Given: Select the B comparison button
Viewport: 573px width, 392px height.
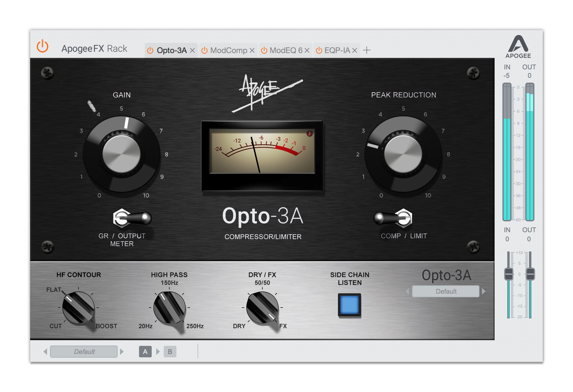Looking at the screenshot, I should coord(170,351).
